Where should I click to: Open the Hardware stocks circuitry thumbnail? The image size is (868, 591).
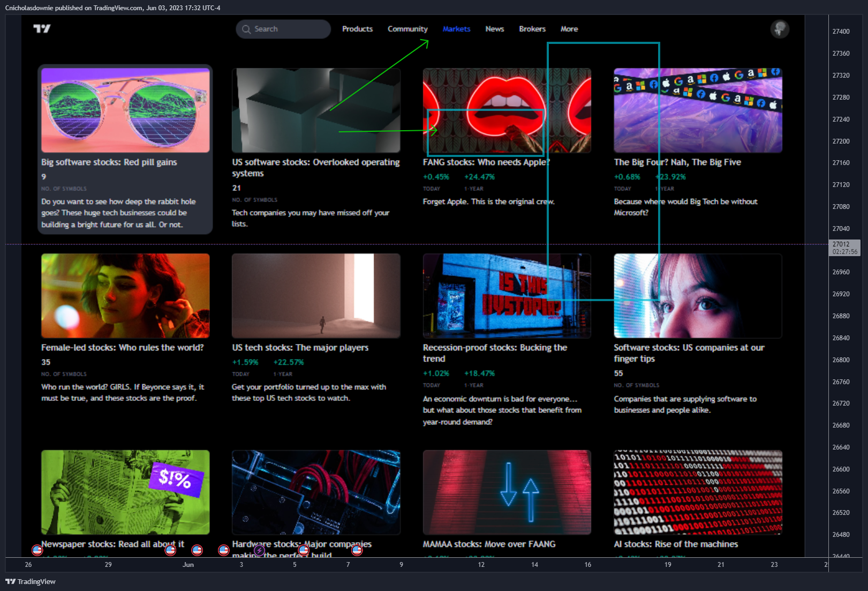click(316, 492)
